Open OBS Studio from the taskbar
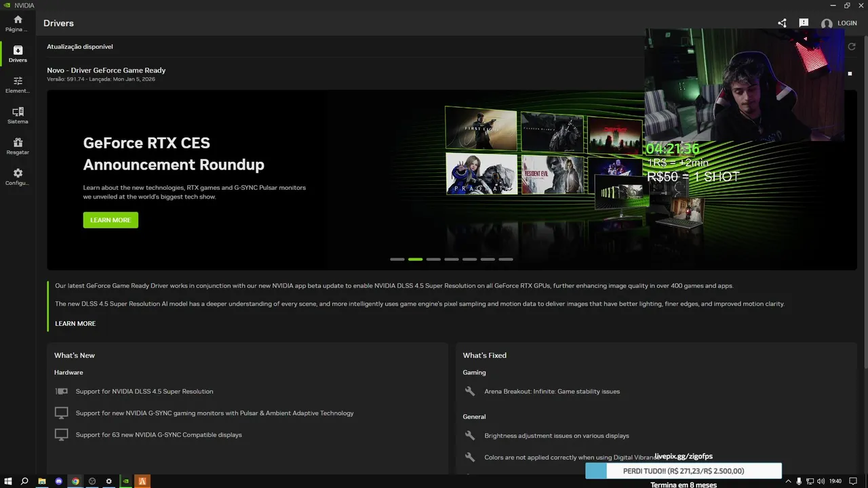The image size is (868, 488). 92,481
